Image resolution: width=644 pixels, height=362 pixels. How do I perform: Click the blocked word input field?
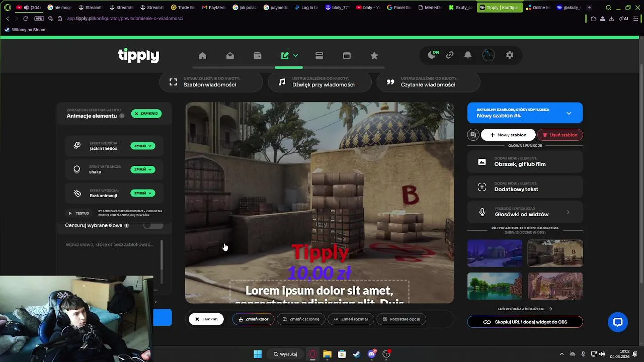tap(110, 244)
